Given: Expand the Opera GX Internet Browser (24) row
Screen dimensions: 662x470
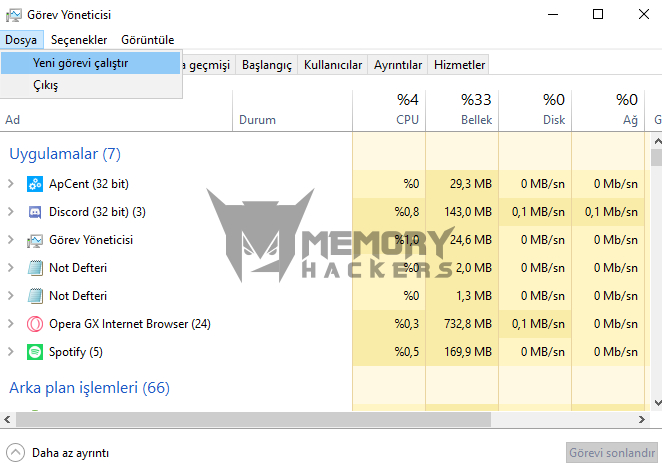Looking at the screenshot, I should click(11, 324).
